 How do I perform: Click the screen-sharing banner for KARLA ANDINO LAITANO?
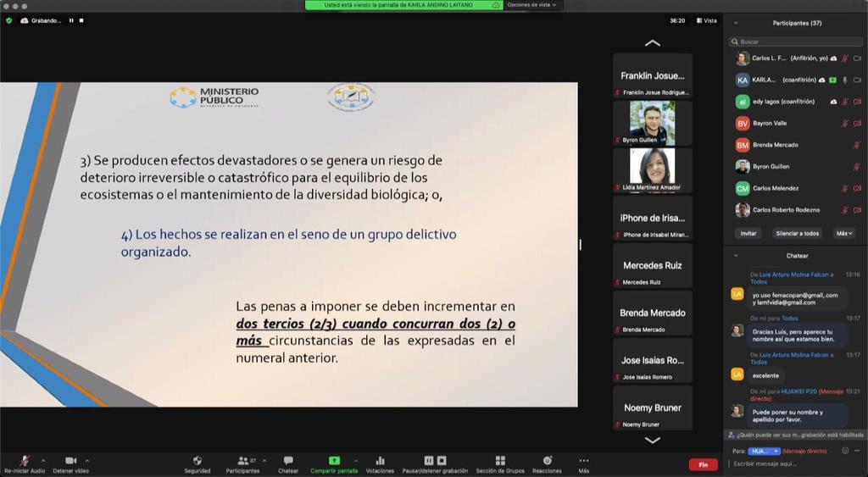(403, 5)
